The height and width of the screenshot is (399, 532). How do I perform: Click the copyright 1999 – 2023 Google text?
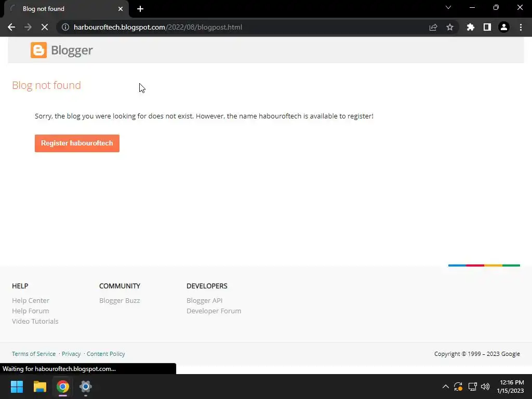click(477, 354)
